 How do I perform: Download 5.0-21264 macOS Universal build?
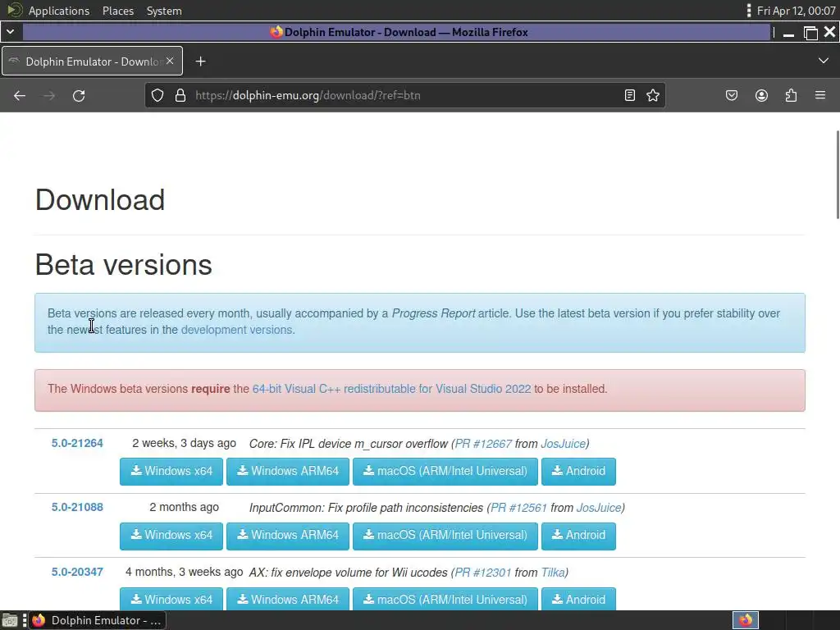tap(445, 472)
